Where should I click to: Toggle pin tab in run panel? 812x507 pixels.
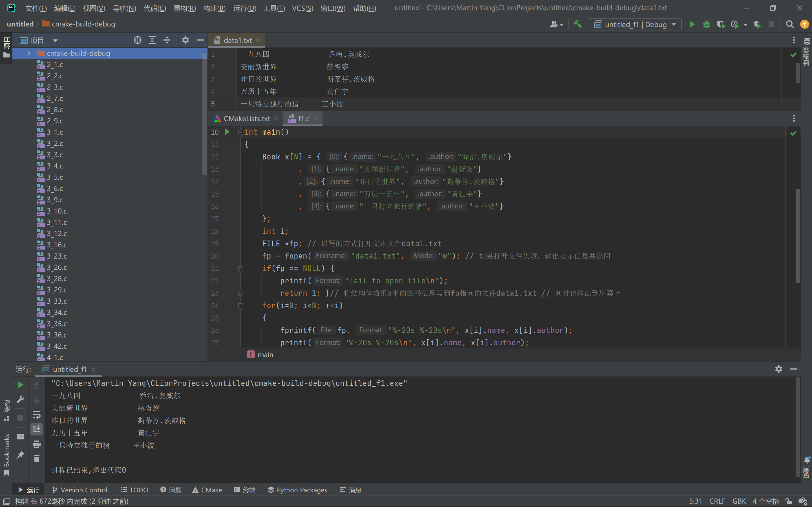point(20,455)
